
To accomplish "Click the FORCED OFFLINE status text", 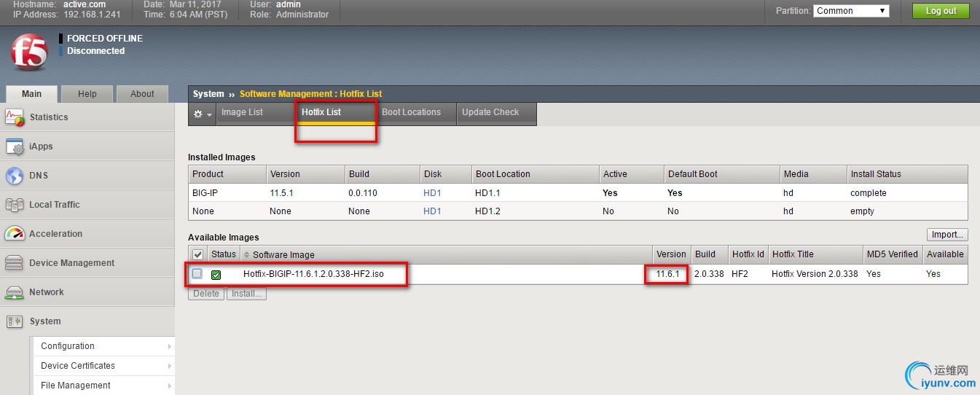I will pos(105,39).
